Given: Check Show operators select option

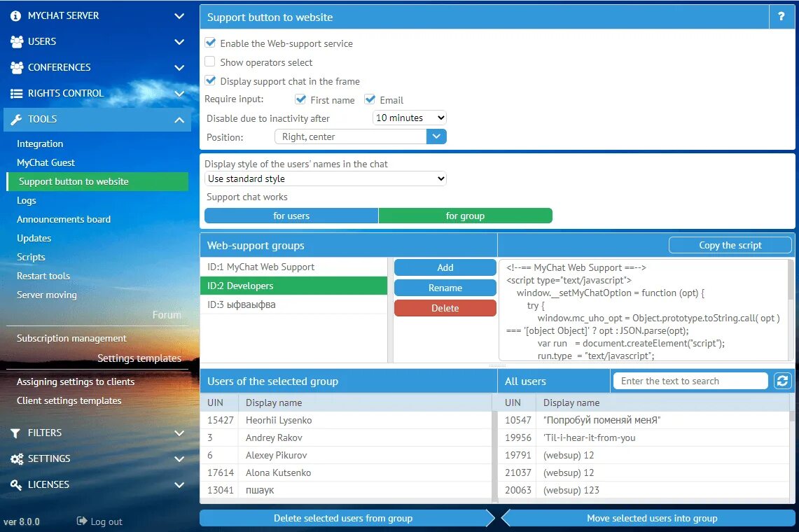Looking at the screenshot, I should pos(210,62).
